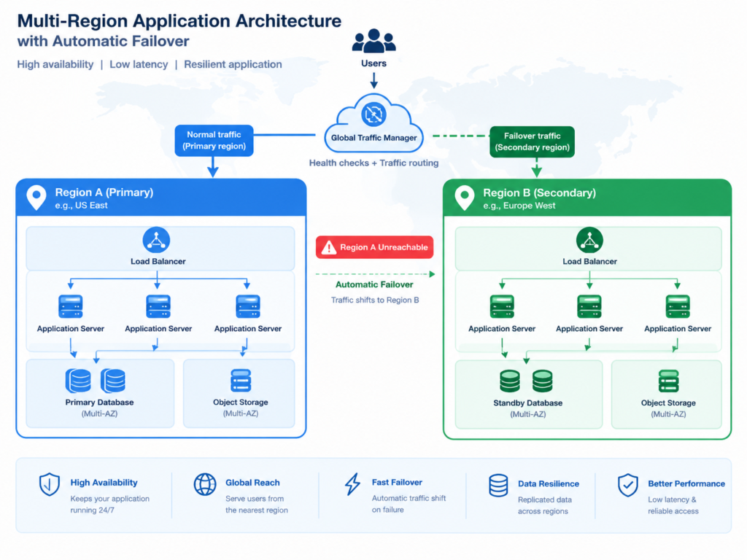This screenshot has width=747, height=560.
Task: Click the Region A location pin icon
Action: click(36, 198)
